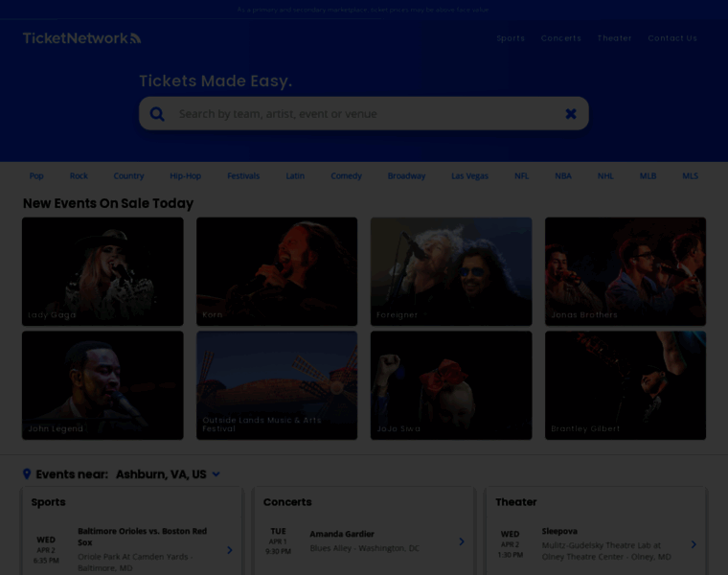Select the Pop category link
Viewport: 728px width, 575px height.
point(36,176)
